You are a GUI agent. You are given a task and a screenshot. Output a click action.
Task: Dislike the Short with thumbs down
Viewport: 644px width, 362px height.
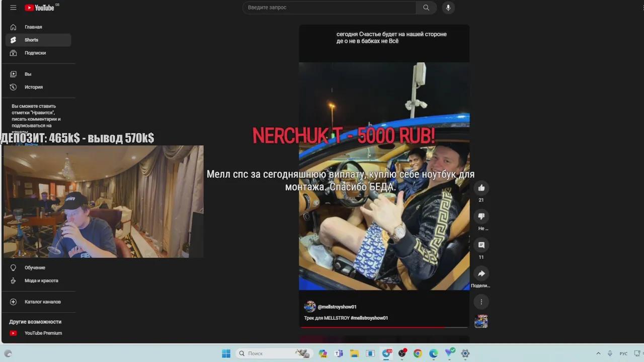pyautogui.click(x=481, y=216)
